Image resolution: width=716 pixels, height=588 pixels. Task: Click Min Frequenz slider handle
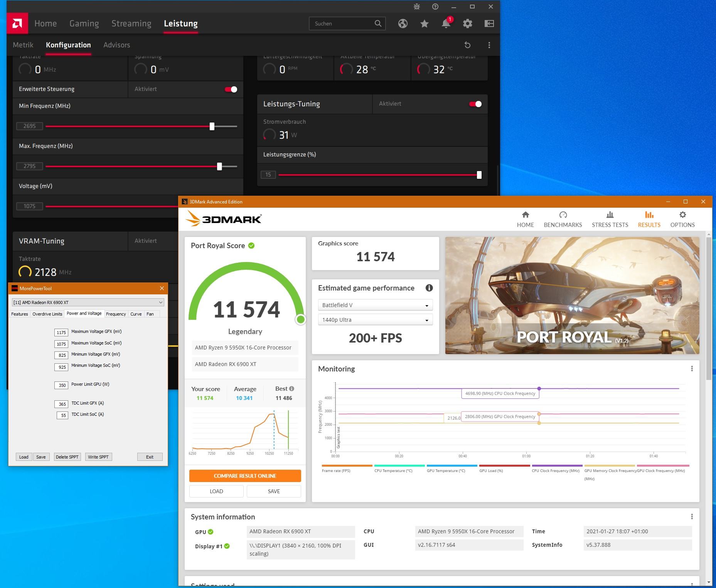pos(212,126)
